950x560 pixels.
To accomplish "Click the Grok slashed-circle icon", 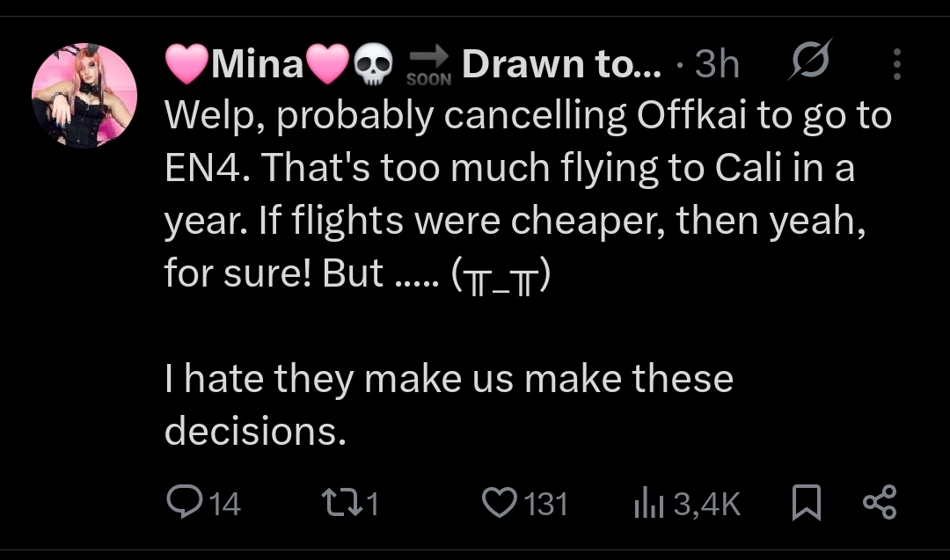I will 810,63.
